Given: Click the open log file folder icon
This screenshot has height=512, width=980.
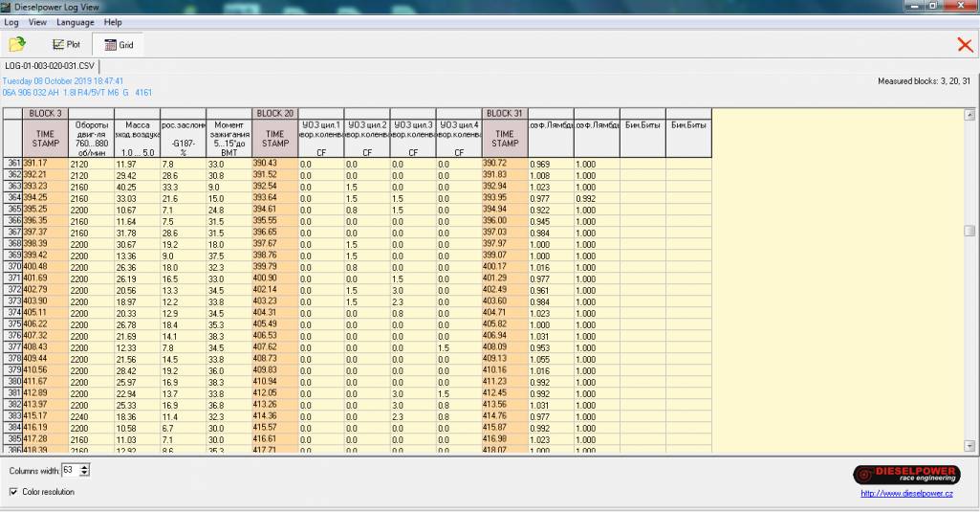Looking at the screenshot, I should tap(17, 44).
